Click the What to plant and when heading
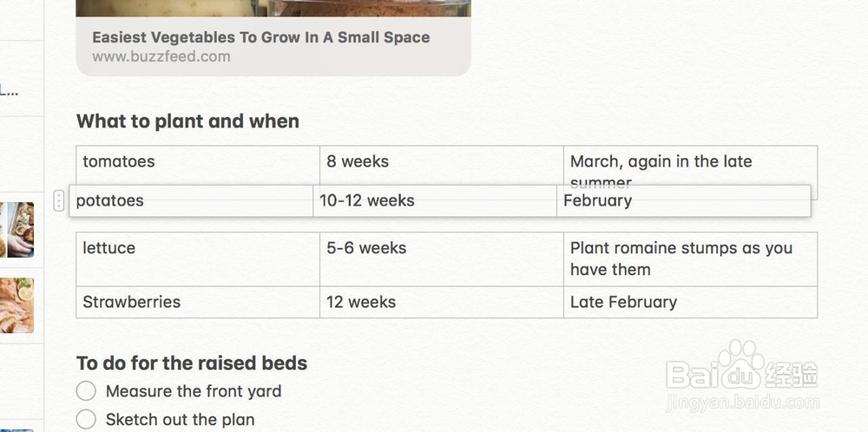 coord(187,121)
